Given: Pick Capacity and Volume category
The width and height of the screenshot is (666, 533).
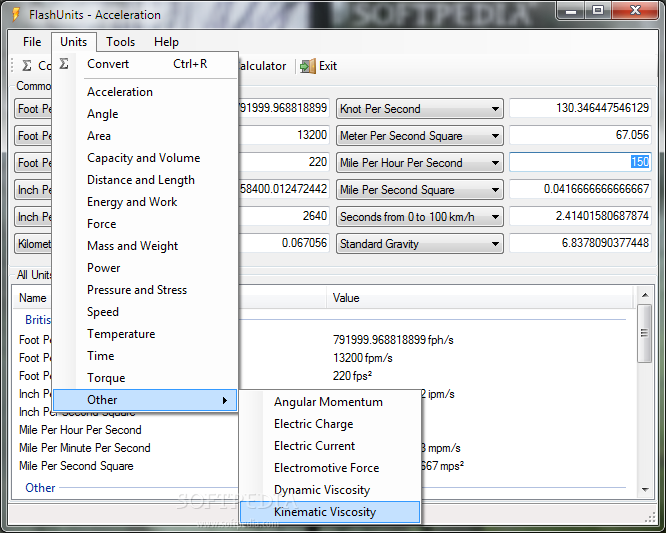Looking at the screenshot, I should pos(145,158).
